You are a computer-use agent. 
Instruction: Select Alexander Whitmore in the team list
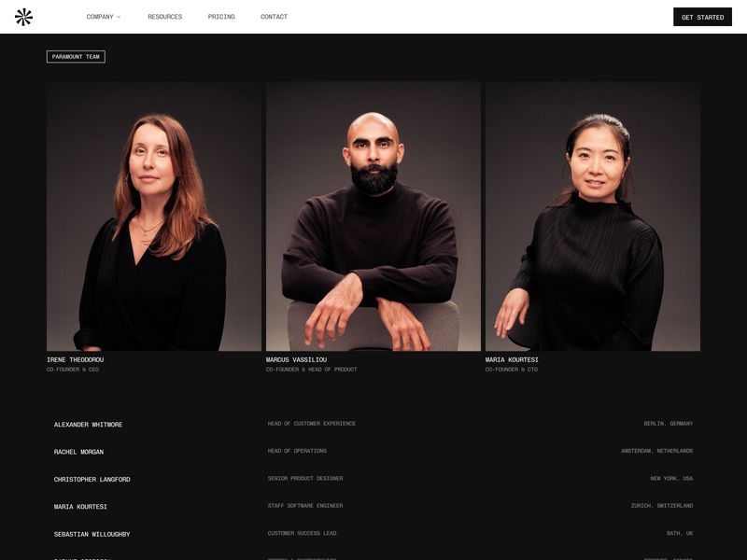tap(88, 425)
